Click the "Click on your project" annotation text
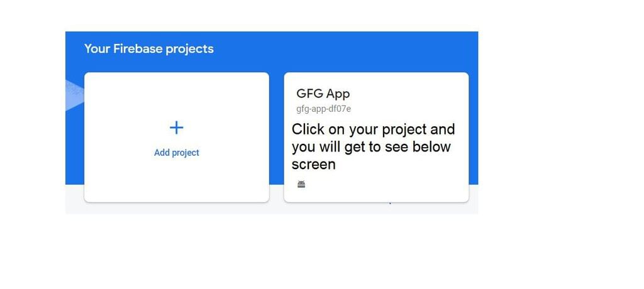644x289 pixels. coord(373,129)
